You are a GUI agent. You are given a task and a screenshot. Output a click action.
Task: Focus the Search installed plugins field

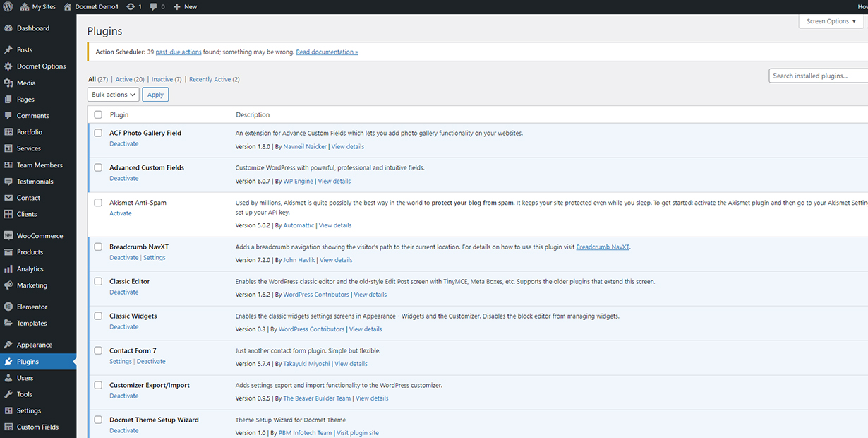point(819,76)
